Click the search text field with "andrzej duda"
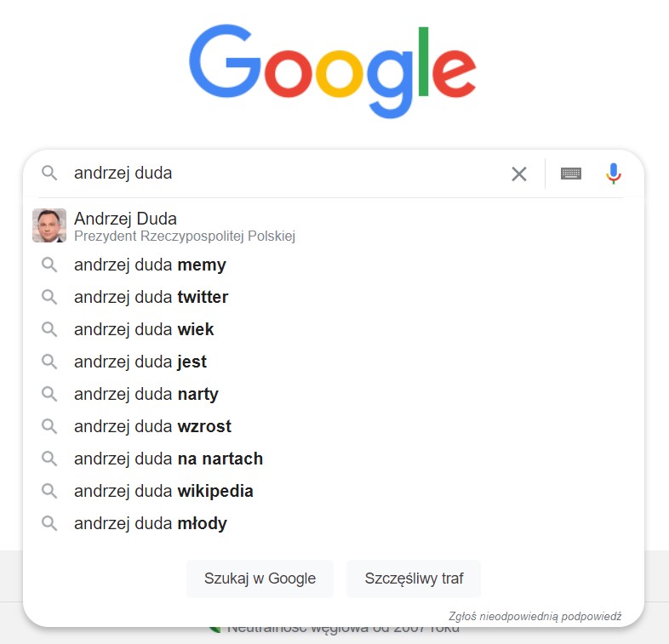 click(281, 174)
